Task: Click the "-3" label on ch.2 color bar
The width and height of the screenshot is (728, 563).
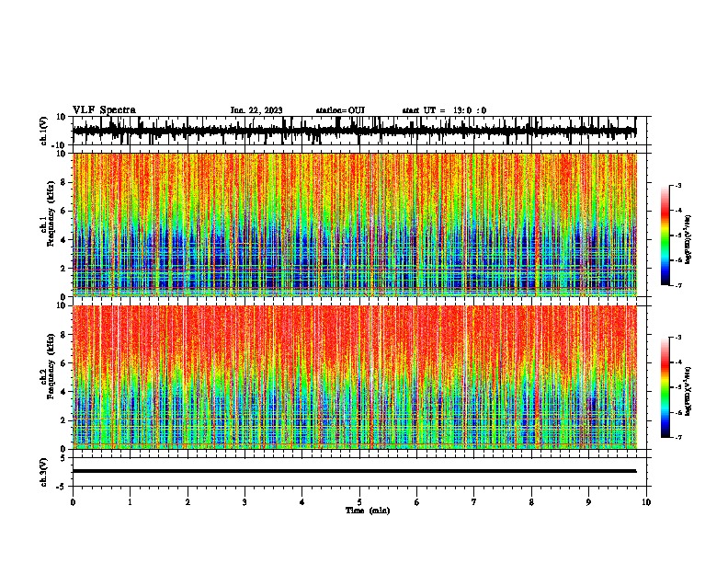Action: [x=677, y=338]
